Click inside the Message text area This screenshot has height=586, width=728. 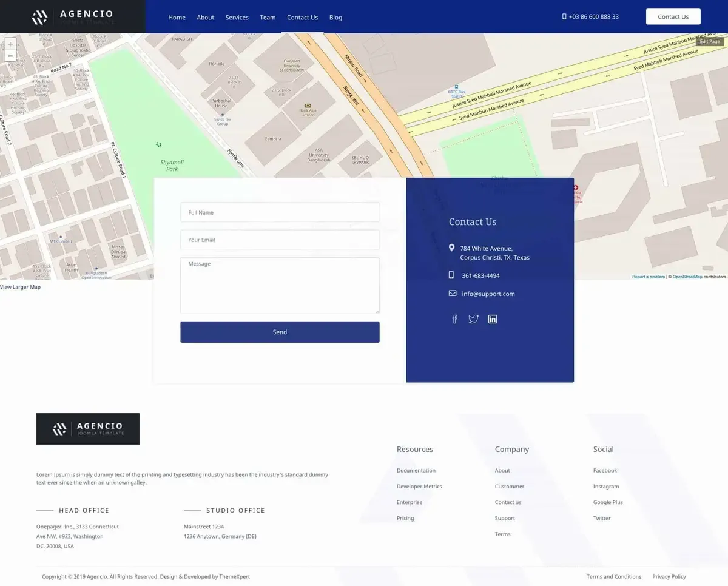[280, 285]
